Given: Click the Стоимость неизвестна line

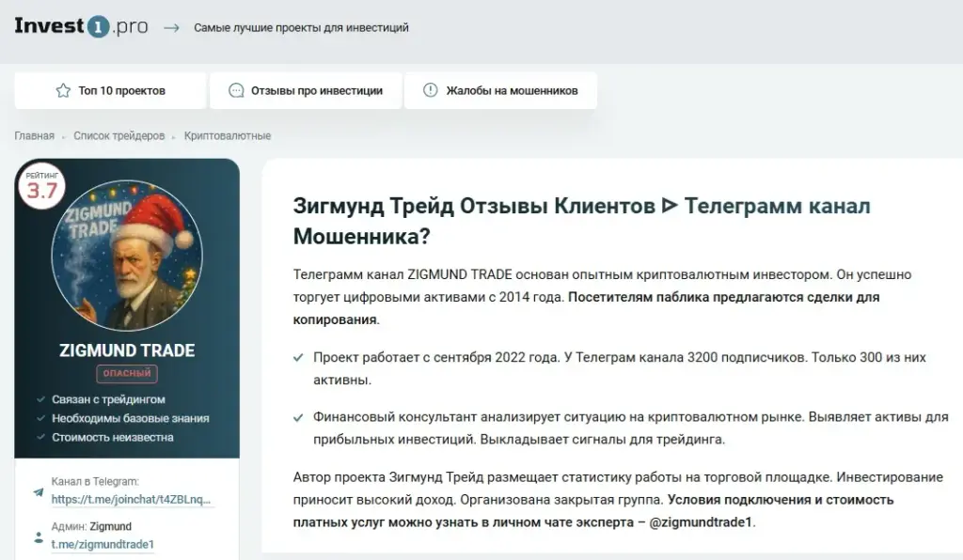Looking at the screenshot, I should 113,437.
